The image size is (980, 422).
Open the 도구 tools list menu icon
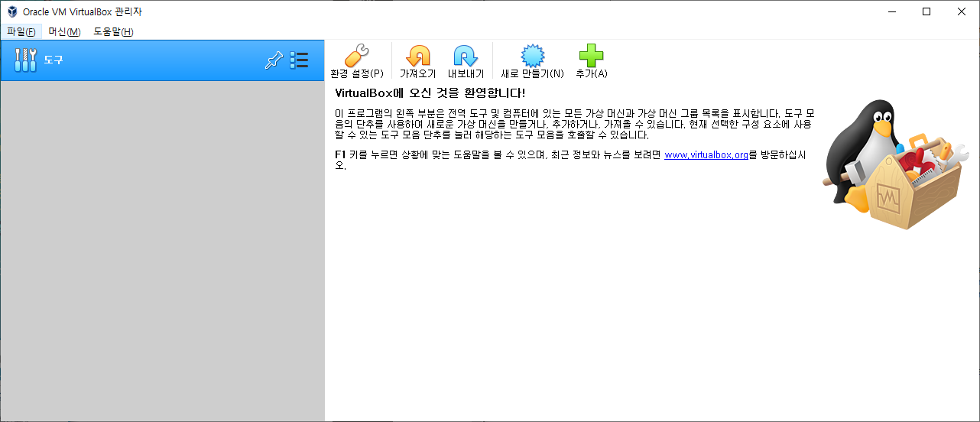point(299,60)
